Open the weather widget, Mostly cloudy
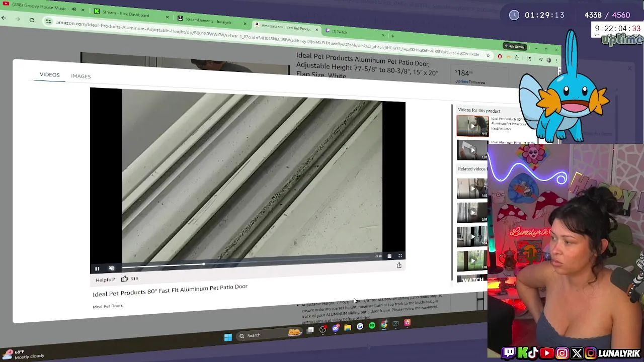This screenshot has width=644, height=362. (23, 354)
